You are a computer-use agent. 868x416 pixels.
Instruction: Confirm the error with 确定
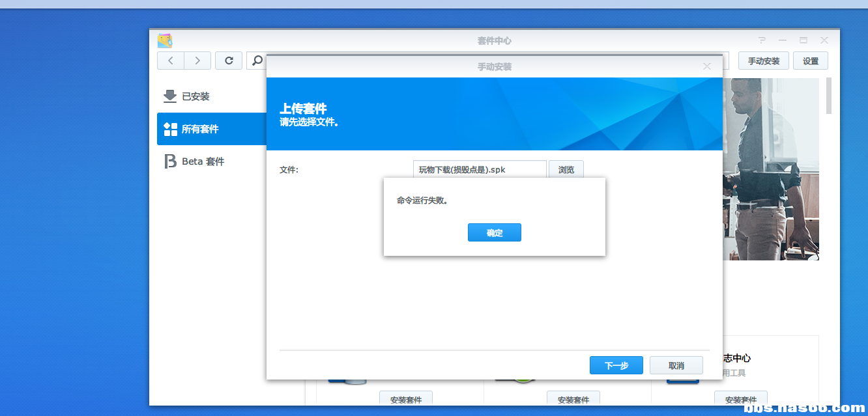[494, 232]
